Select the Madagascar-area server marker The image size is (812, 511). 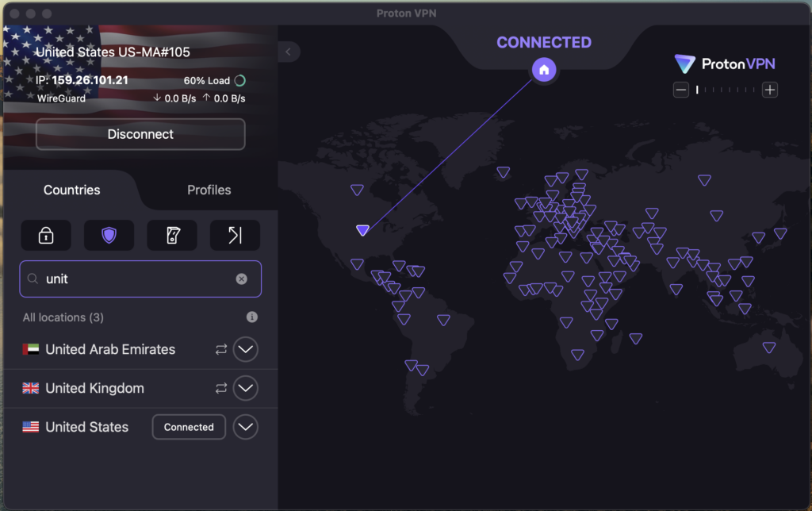pyautogui.click(x=635, y=339)
